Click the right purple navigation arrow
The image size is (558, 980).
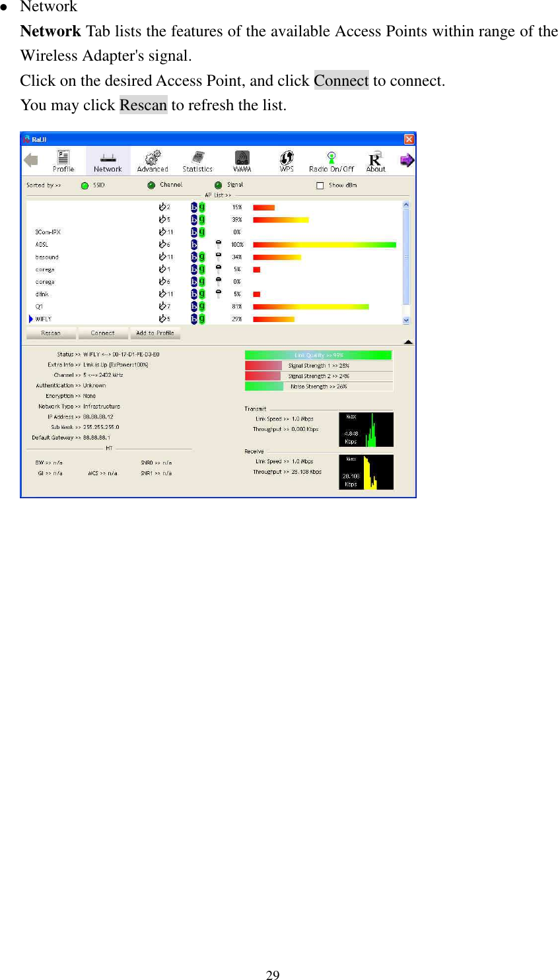[407, 159]
